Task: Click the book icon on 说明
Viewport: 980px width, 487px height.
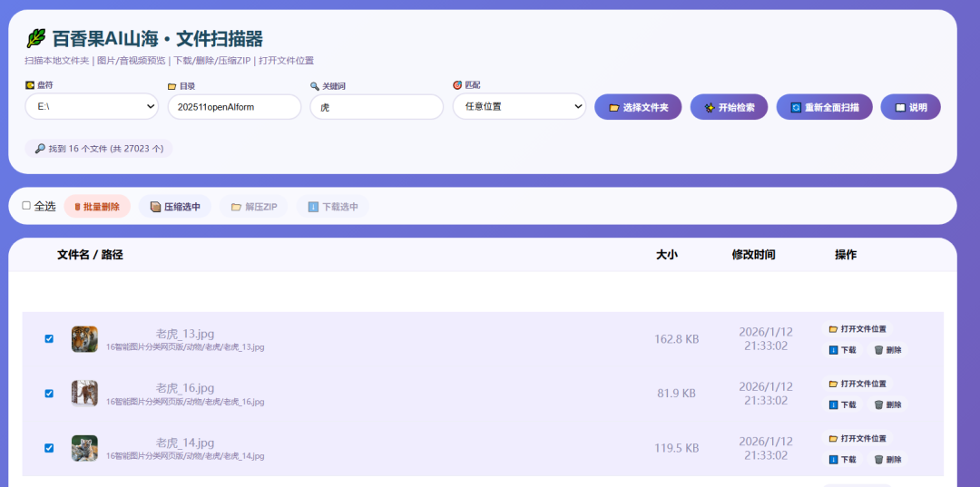Action: (x=900, y=107)
